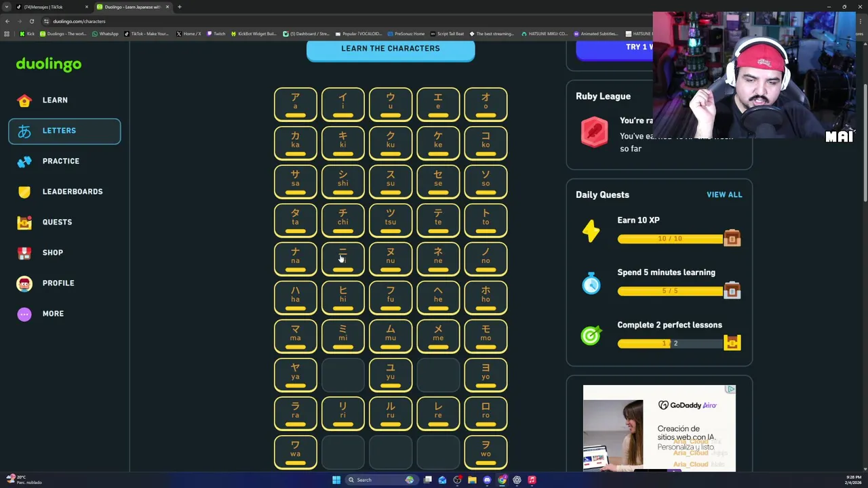Select the オ (o) character tile
The width and height of the screenshot is (868, 488).
486,104
